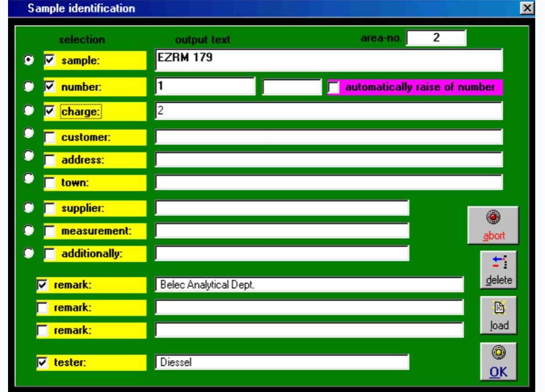Click the second number input box

(291, 87)
